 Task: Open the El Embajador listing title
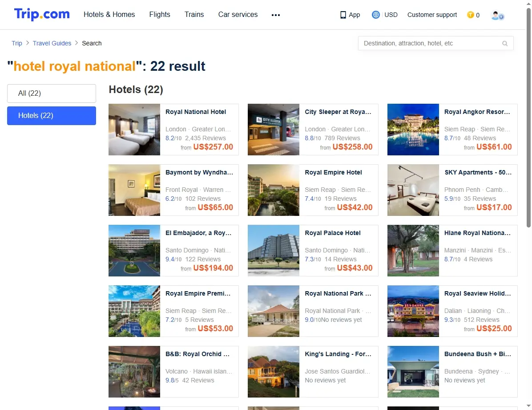pyautogui.click(x=198, y=233)
